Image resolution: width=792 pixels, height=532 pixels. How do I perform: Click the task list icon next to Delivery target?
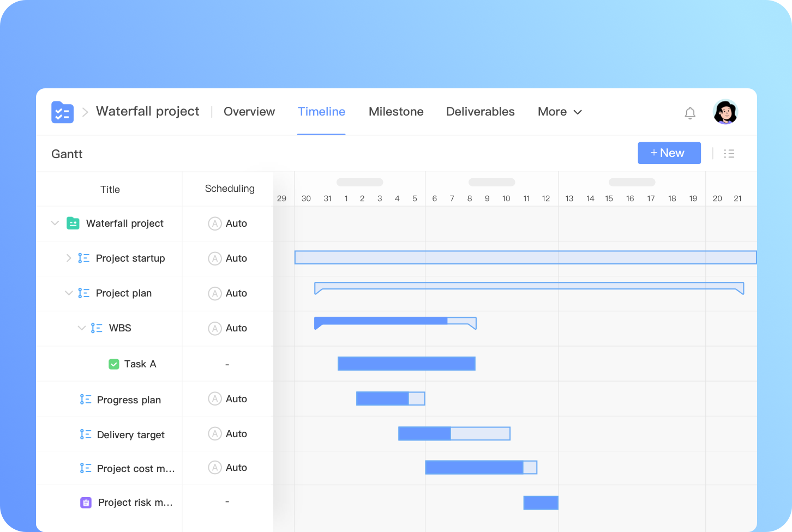[86, 434]
